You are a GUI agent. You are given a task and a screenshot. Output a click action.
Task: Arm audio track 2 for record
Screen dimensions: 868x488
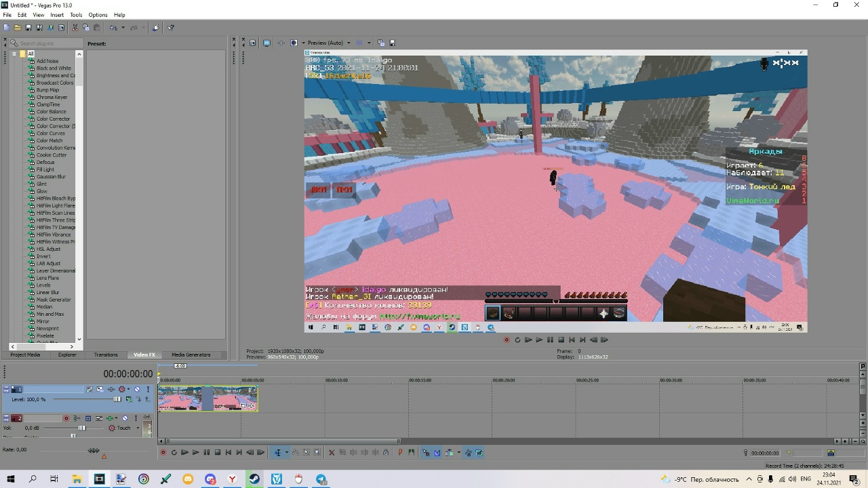(x=66, y=418)
